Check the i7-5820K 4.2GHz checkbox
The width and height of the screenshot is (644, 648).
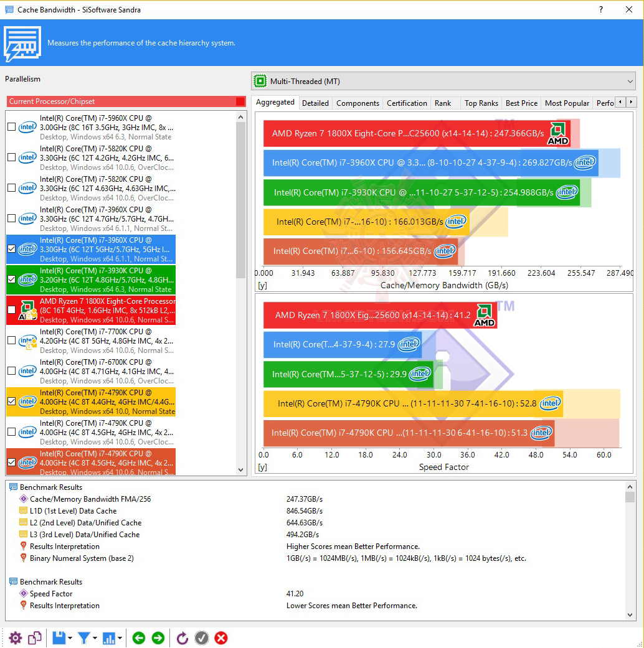12,157
